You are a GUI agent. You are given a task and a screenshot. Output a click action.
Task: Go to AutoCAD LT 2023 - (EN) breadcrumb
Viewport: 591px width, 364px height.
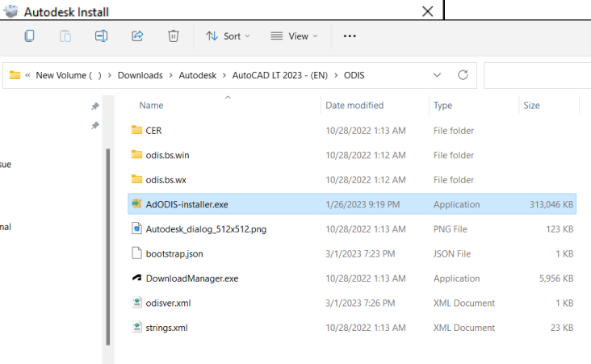pos(280,75)
